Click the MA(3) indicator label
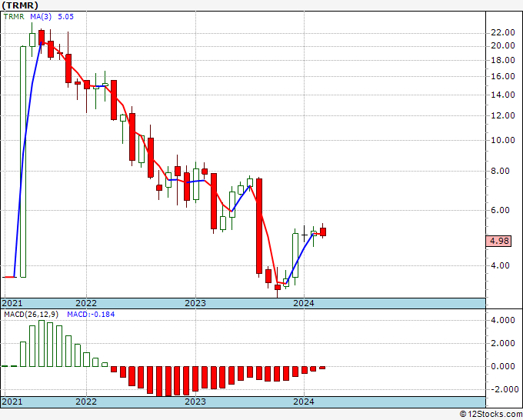This screenshot has height=420, width=523. click(41, 17)
